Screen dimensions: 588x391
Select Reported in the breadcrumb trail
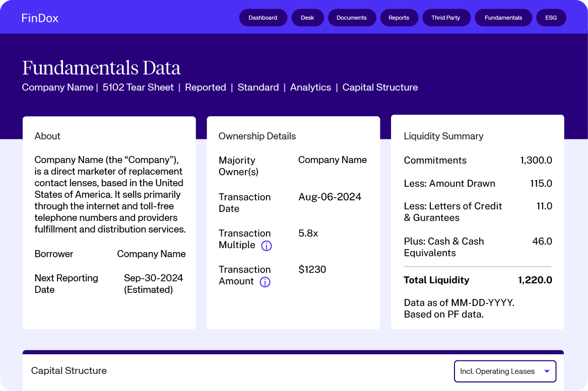tap(205, 87)
